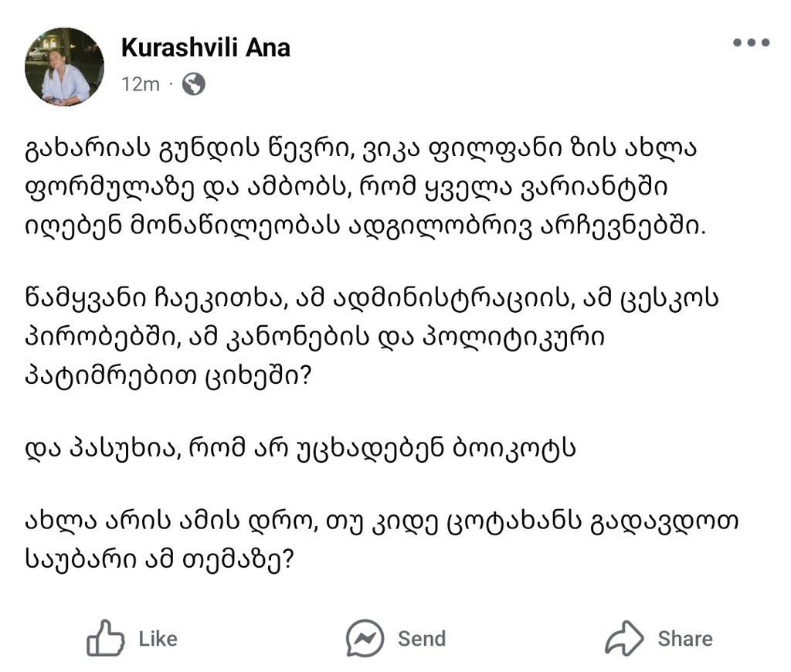791x672 pixels.
Task: Click the thumbs-up Like icon
Action: click(105, 638)
